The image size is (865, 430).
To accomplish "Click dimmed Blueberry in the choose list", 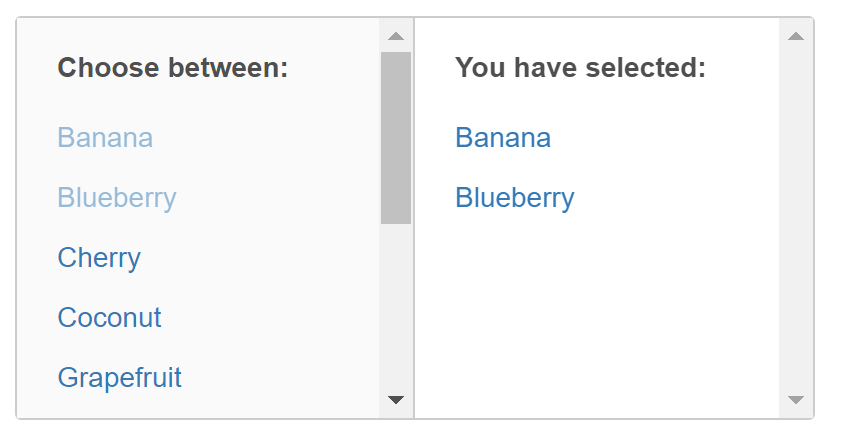I will (x=116, y=198).
